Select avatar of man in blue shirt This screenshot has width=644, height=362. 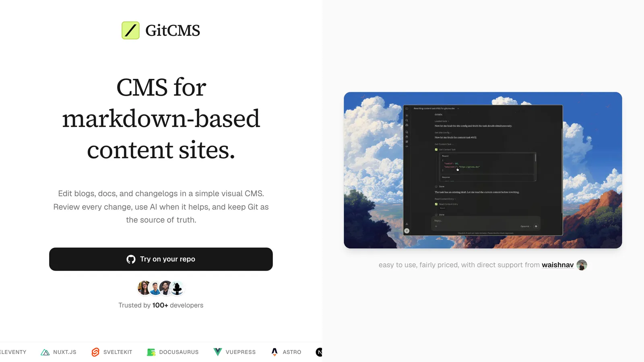click(155, 288)
